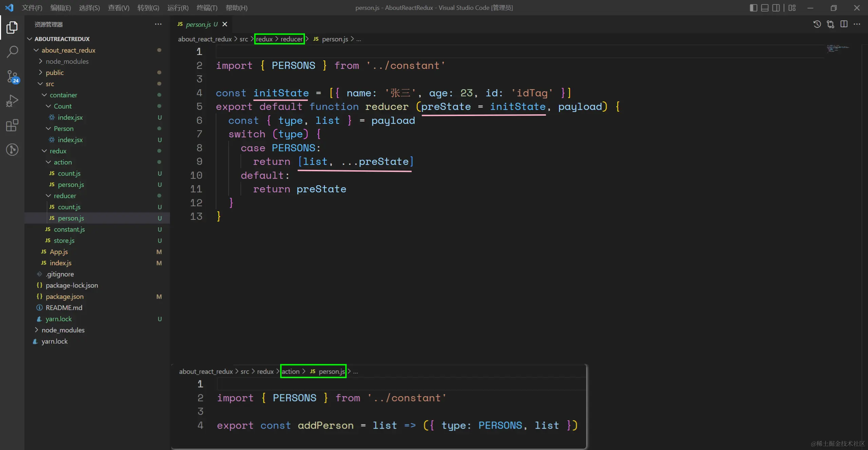Split the editor to the right

click(844, 24)
